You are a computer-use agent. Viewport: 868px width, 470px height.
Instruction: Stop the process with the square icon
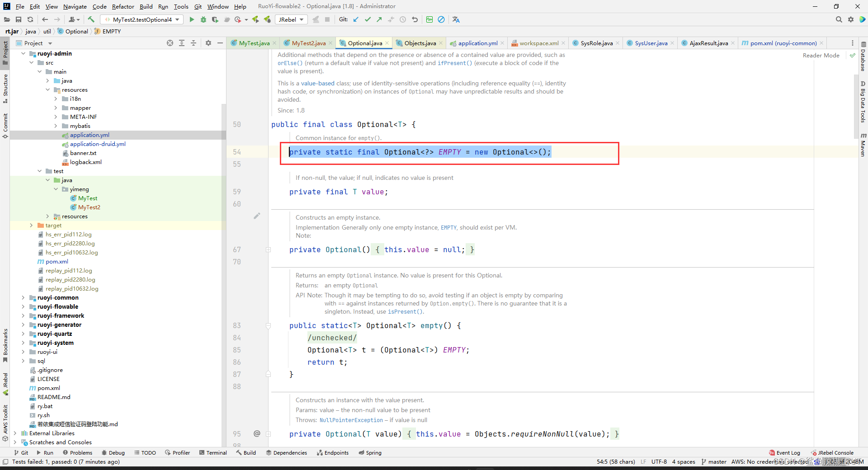(x=327, y=19)
